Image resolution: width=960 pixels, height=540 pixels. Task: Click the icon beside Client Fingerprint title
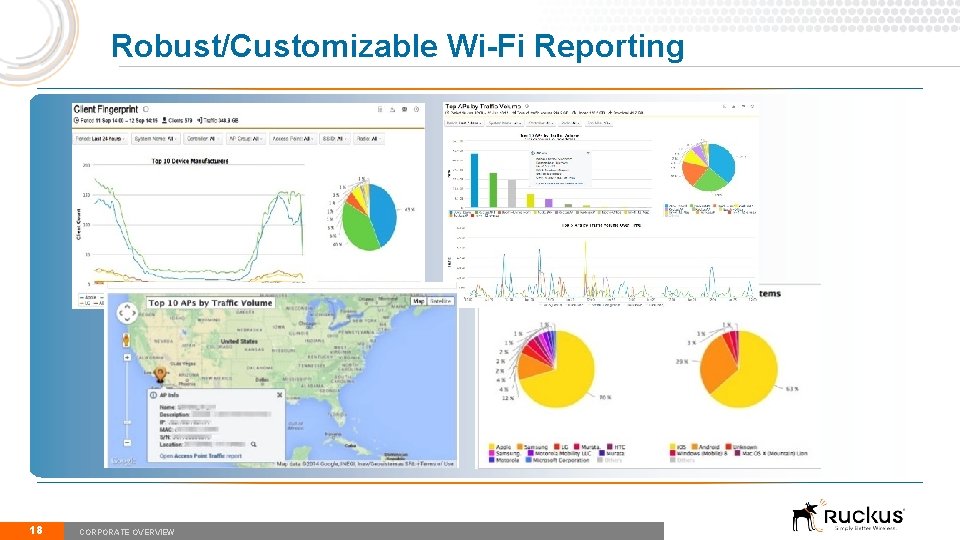click(146, 109)
